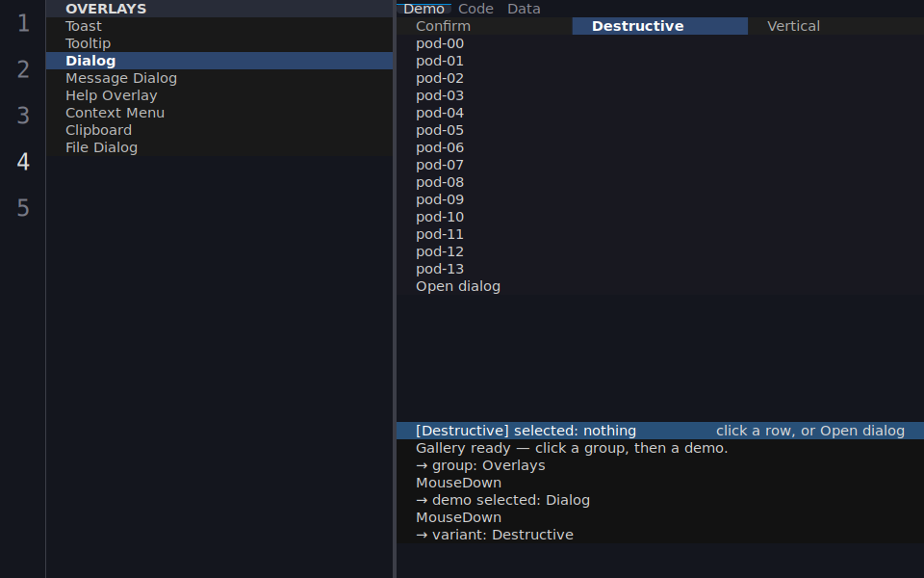Select group number 5 in sidebar
Image resolution: width=924 pixels, height=578 pixels.
[23, 208]
